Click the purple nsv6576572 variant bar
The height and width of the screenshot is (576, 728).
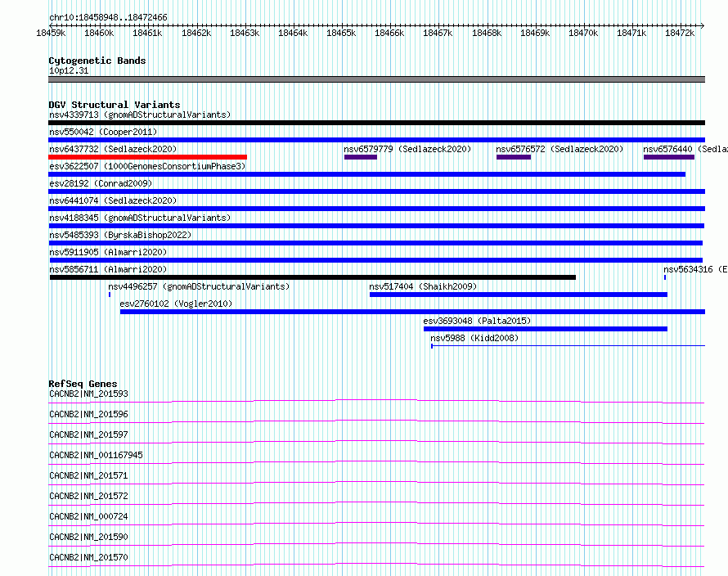tap(514, 157)
